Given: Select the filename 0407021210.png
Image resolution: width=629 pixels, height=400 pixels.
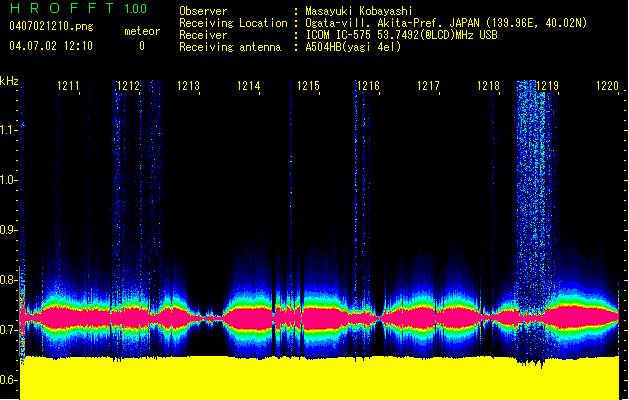Looking at the screenshot, I should click(51, 26).
